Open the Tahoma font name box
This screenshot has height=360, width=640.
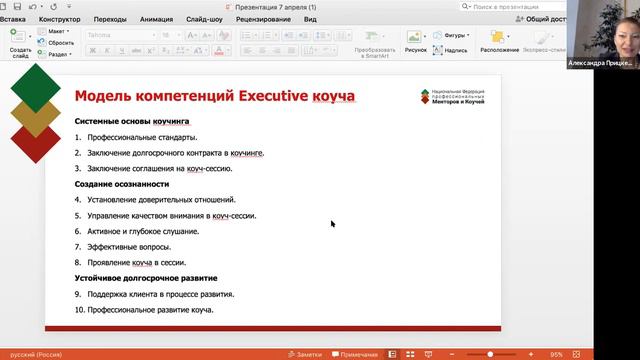pyautogui.click(x=121, y=35)
